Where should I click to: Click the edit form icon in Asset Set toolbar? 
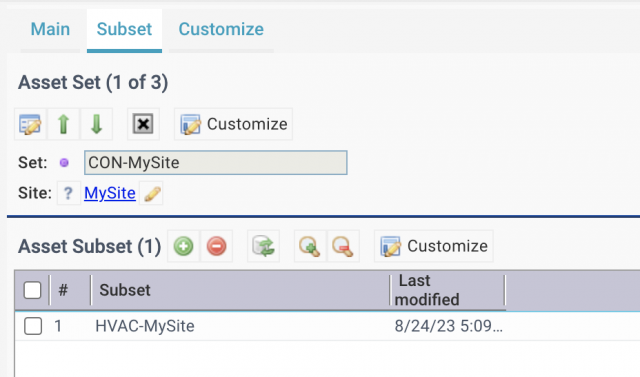coord(30,124)
